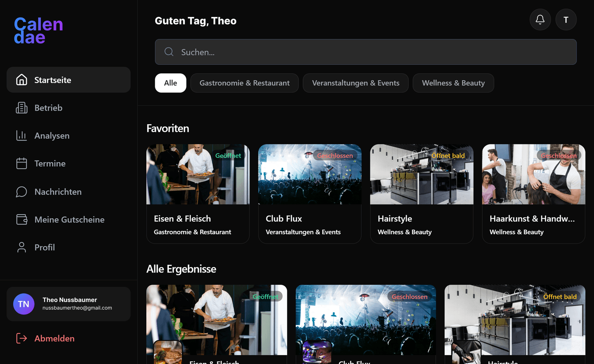
Task: Select the Betrieb building icon
Action: pyautogui.click(x=21, y=108)
